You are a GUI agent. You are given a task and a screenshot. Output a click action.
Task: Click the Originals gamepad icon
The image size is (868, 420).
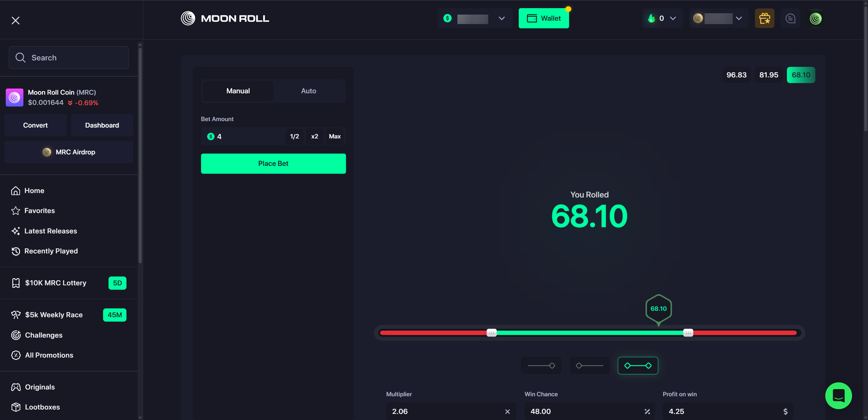point(16,387)
